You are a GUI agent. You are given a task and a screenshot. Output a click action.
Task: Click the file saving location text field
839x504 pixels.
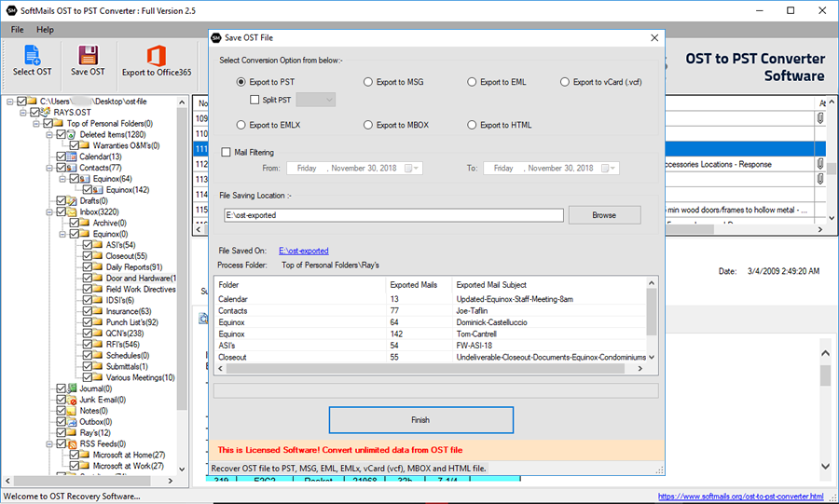click(x=392, y=215)
